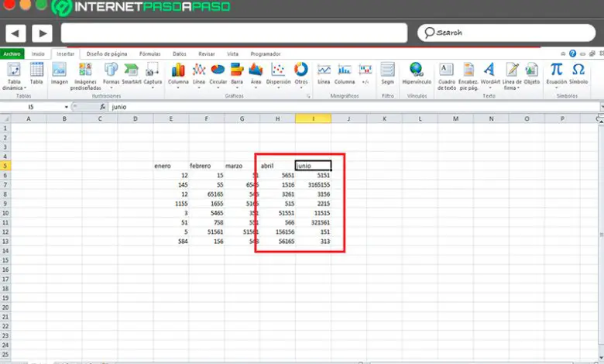
Task: Insert a Barra chart
Action: point(237,74)
